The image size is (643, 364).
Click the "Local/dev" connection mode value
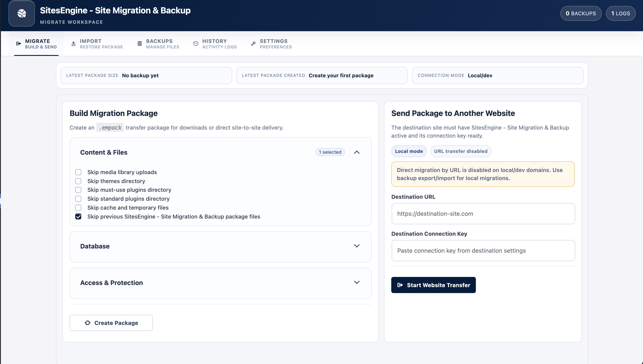click(480, 76)
